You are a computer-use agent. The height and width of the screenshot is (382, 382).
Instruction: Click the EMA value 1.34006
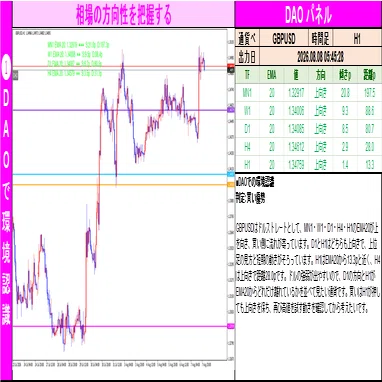tap(296, 111)
